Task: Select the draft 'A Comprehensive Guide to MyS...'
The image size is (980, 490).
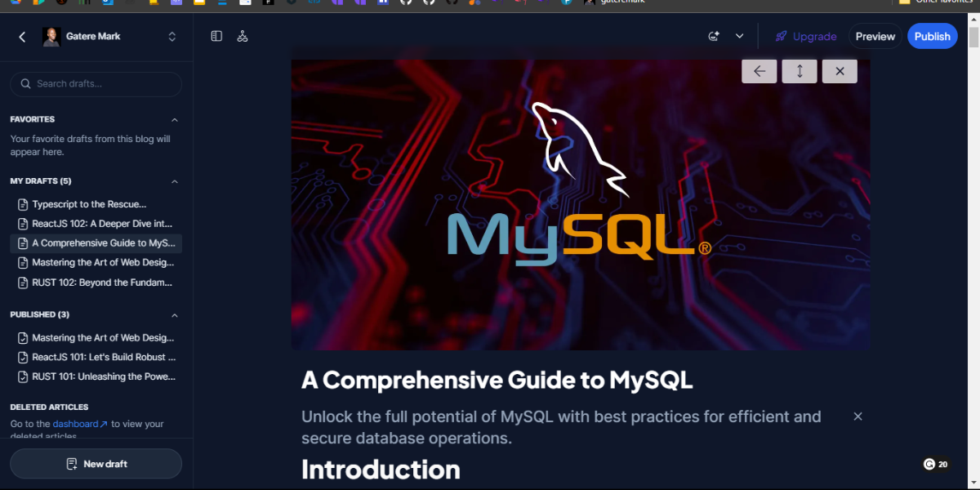Action: point(96,243)
